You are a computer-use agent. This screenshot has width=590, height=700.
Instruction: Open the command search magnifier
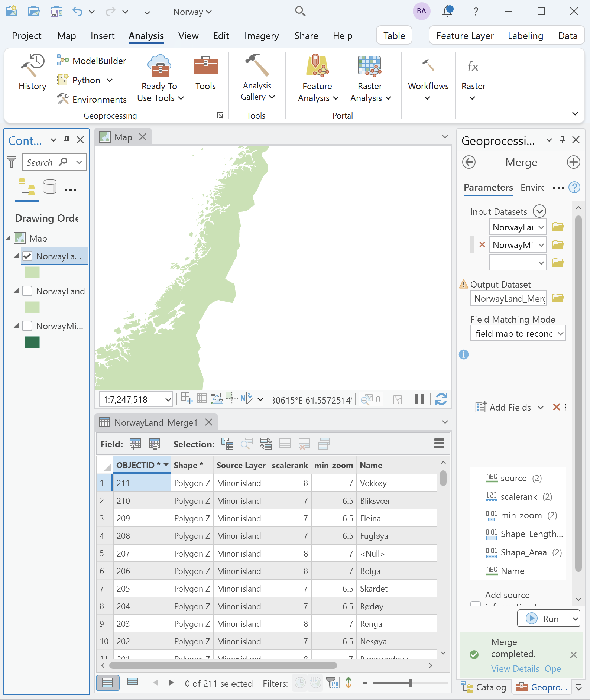300,11
